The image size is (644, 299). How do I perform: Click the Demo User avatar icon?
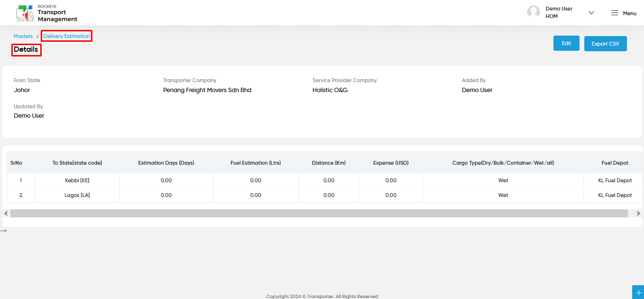(534, 12)
